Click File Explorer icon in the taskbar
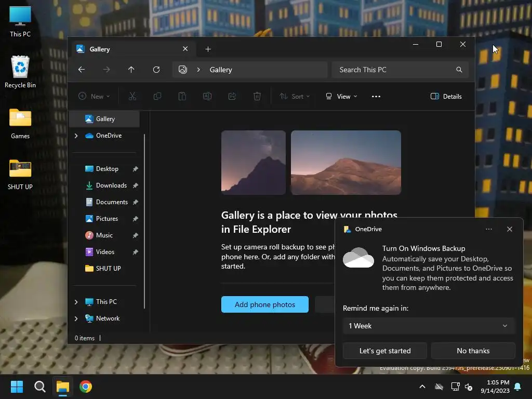 coord(63,387)
